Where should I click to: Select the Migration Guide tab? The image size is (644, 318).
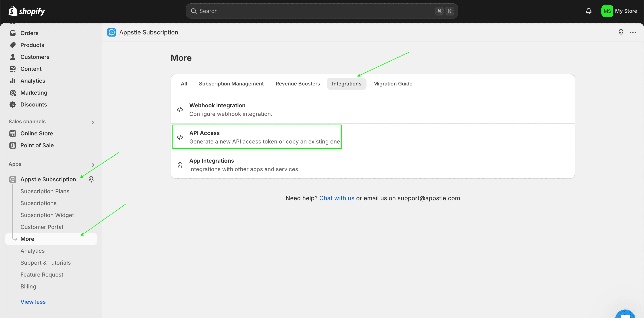(x=392, y=84)
